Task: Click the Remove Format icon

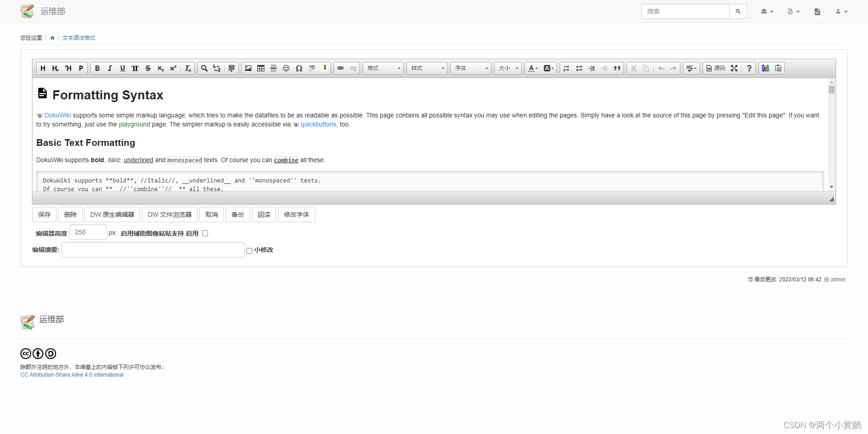Action: (x=188, y=68)
